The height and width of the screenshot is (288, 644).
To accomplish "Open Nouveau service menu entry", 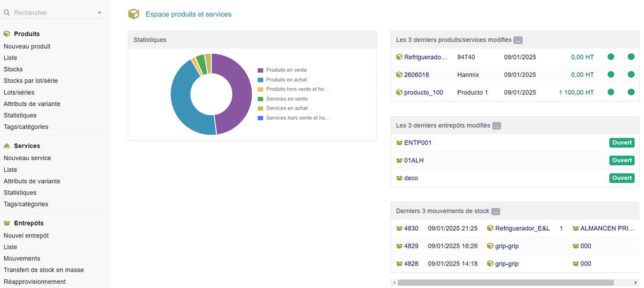I will click(27, 158).
